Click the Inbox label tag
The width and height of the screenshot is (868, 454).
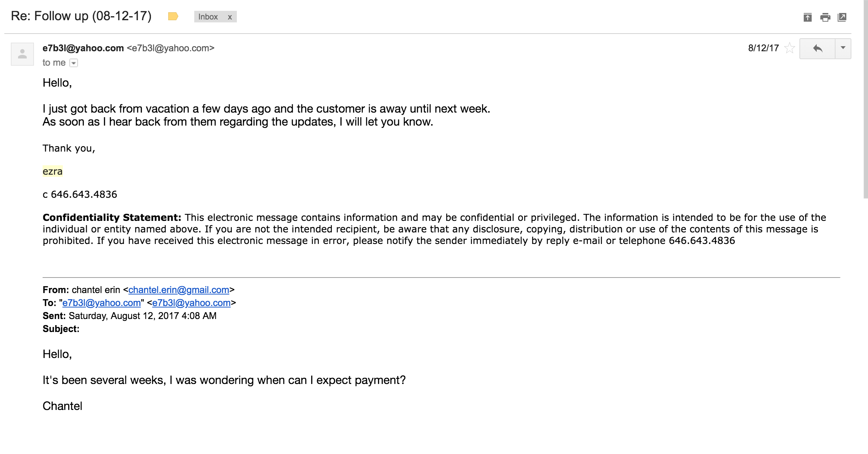click(208, 17)
